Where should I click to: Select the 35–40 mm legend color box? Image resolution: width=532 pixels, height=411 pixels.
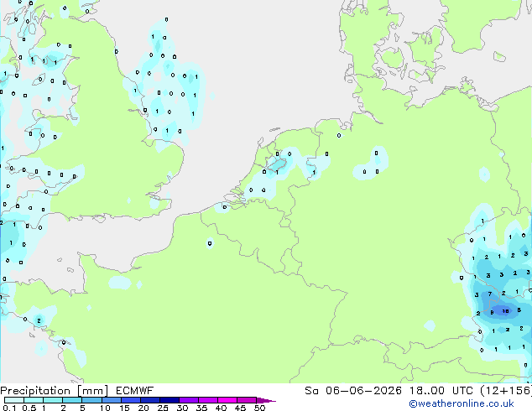[x=207, y=400]
